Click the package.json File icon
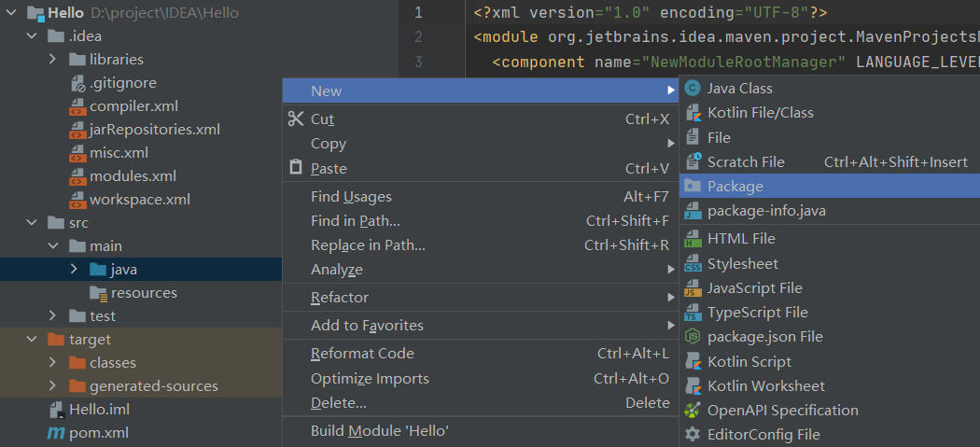The width and height of the screenshot is (980, 447). coord(692,337)
